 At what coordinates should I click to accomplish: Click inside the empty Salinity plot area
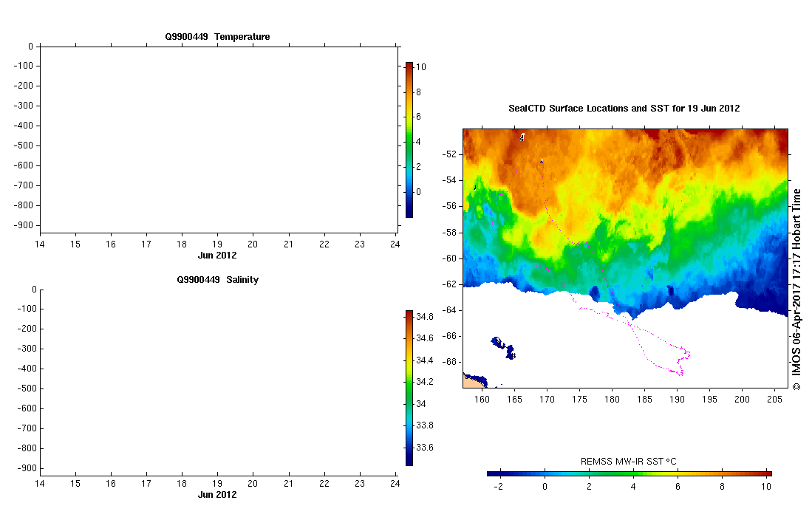click(219, 383)
